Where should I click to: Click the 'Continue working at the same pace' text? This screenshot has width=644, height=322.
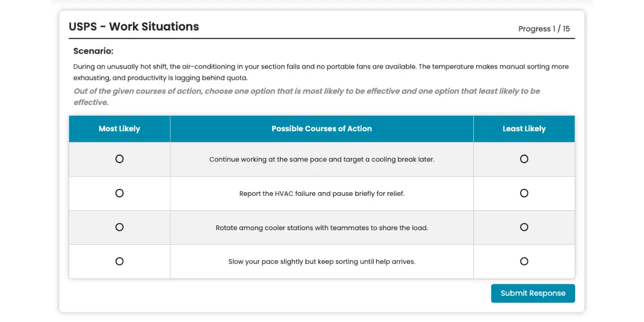321,159
